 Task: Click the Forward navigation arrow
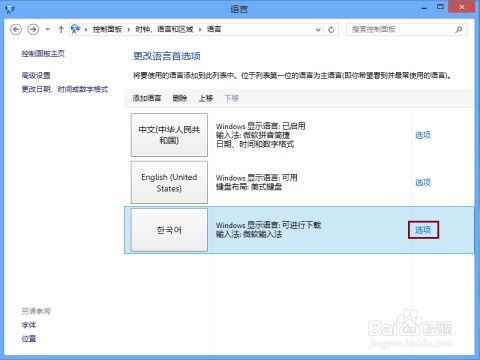pos(33,29)
